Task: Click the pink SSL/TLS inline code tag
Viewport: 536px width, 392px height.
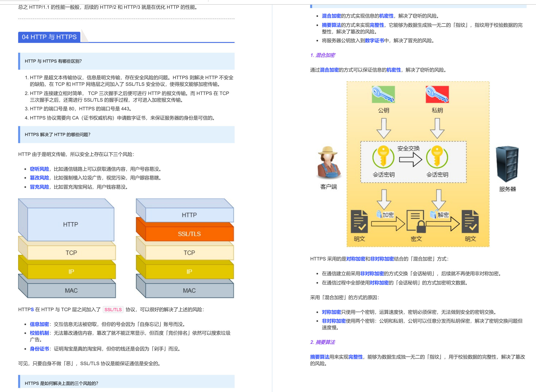Action: coord(113,309)
